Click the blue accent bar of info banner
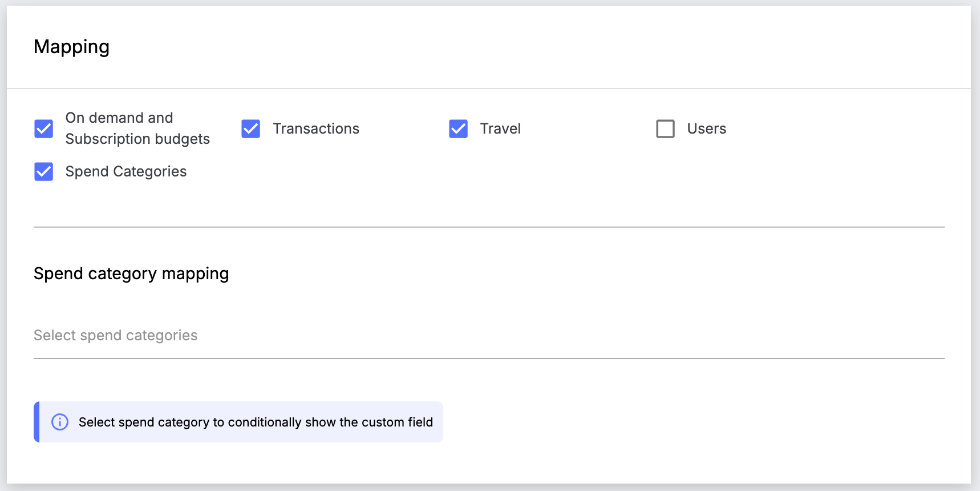Viewport: 980px width, 491px height. click(x=37, y=422)
